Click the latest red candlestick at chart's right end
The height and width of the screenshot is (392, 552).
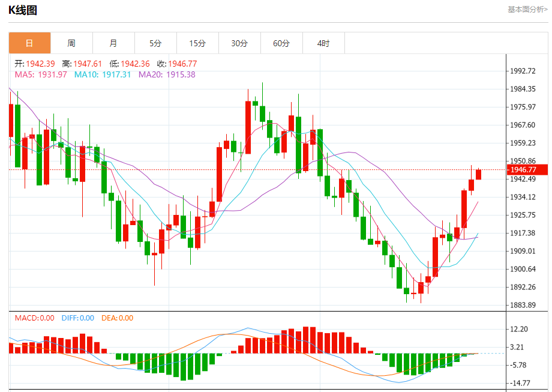tap(478, 174)
